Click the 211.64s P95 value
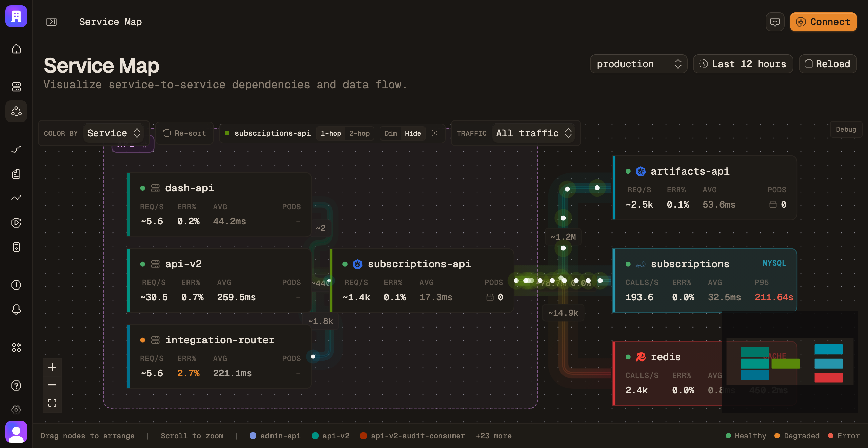The image size is (868, 448). pos(774,297)
